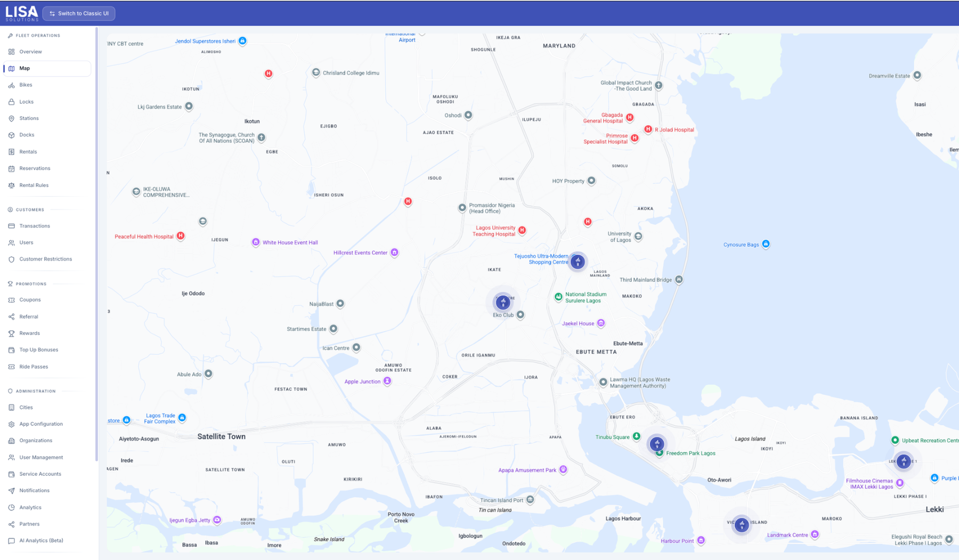Click the Organizations icon
The image size is (959, 560).
pyautogui.click(x=11, y=441)
